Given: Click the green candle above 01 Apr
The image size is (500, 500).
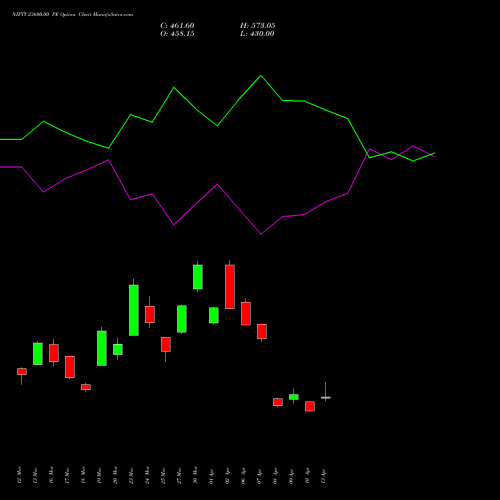Looking at the screenshot, I should pyautogui.click(x=214, y=315).
